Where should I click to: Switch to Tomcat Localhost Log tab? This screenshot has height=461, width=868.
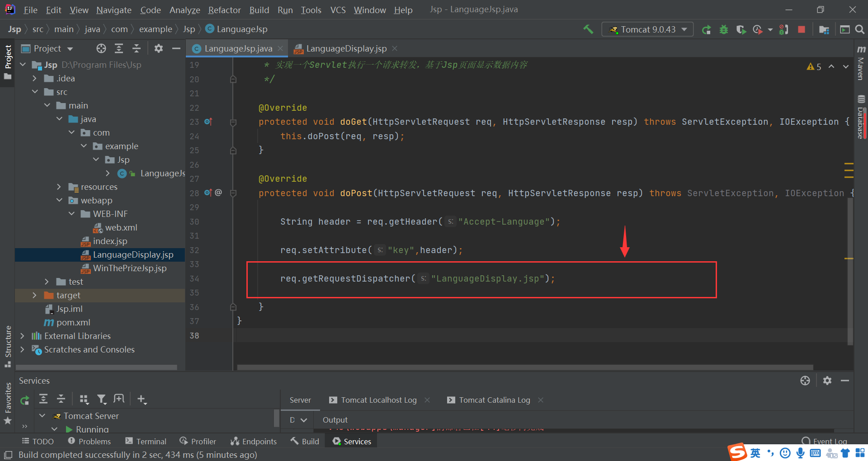(x=378, y=400)
